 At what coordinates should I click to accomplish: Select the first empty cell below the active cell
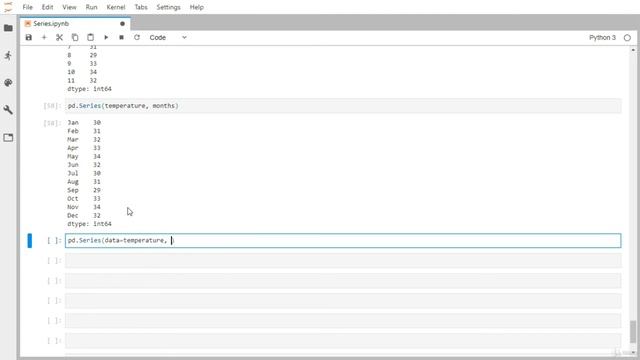pos(343,260)
